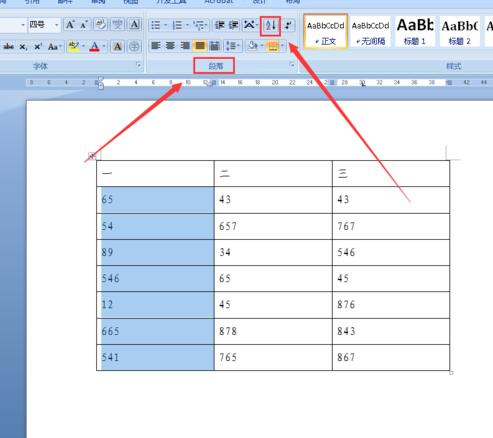Viewport: 493px width, 438px height.
Task: Apply the 标题 2 style
Action: [x=460, y=32]
